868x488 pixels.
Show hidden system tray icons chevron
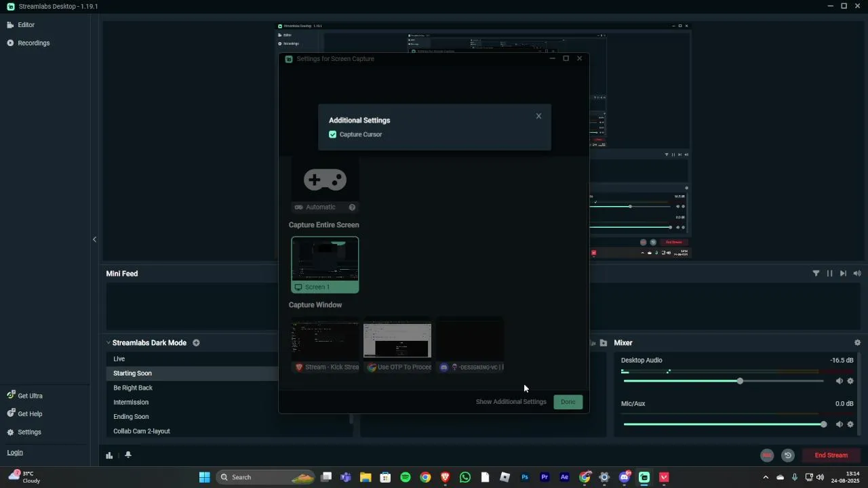(766, 478)
